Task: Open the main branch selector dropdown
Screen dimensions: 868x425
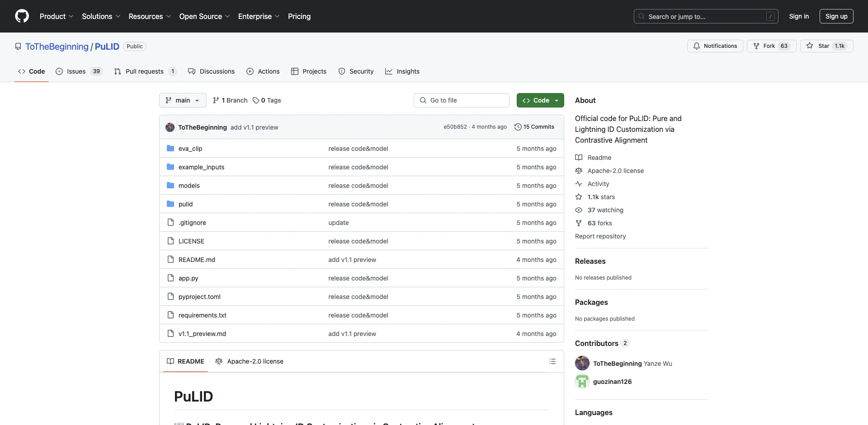Action: coord(183,100)
